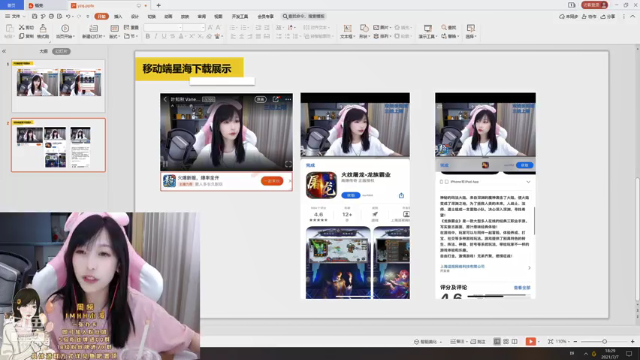
Task: Open the Design ribbon tab
Action: point(135,16)
